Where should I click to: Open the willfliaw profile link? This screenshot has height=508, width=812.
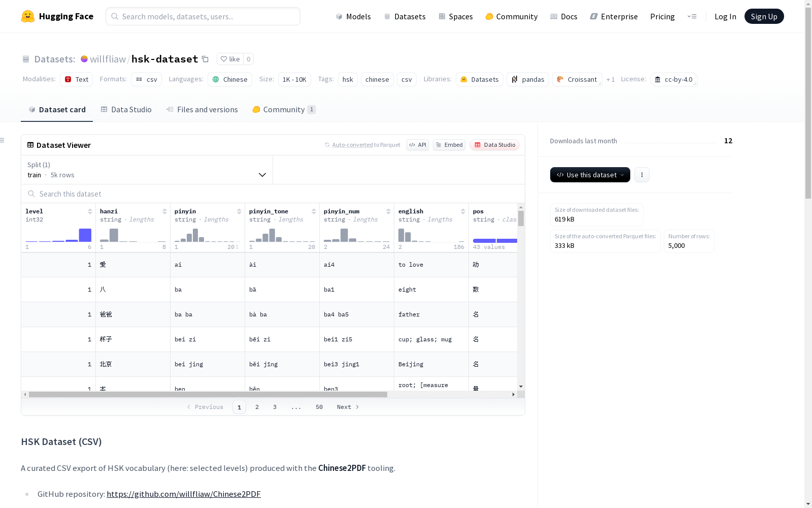(108, 59)
